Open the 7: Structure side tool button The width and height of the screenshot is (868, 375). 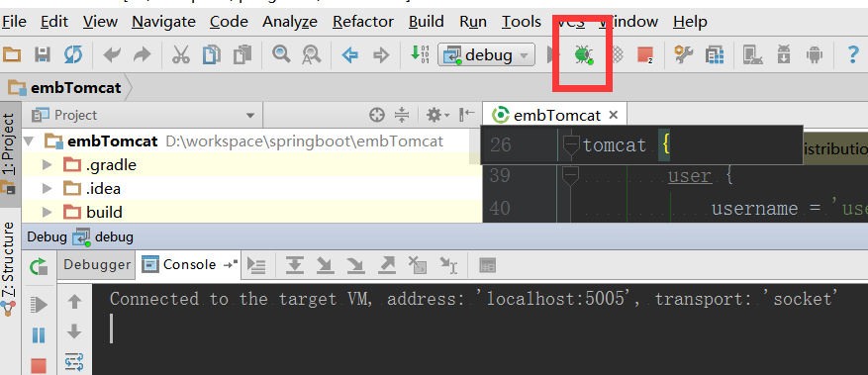[x=9, y=269]
